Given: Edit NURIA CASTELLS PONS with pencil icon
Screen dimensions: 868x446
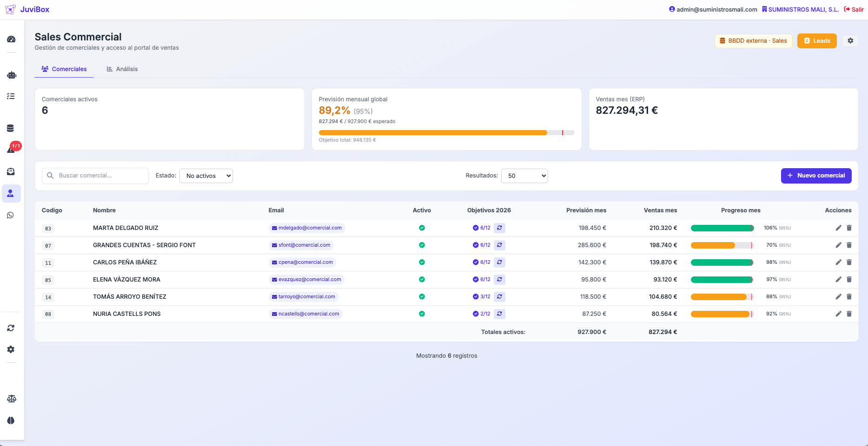Looking at the screenshot, I should (x=838, y=314).
